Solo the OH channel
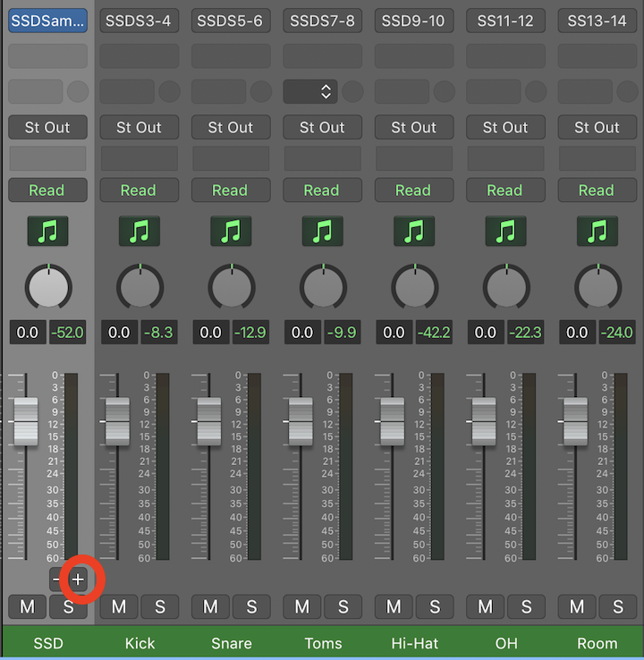The height and width of the screenshot is (660, 644). 526,606
